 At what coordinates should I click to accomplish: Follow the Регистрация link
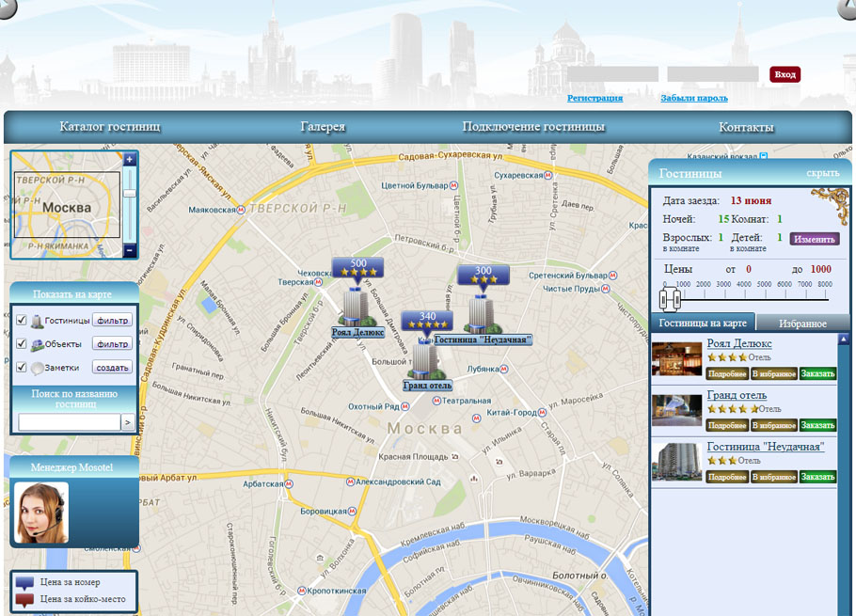coord(594,98)
